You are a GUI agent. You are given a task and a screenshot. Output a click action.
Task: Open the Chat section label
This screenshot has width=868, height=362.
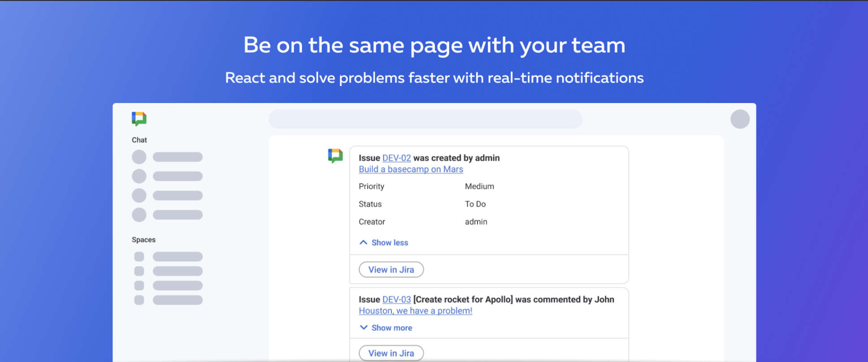(x=139, y=140)
